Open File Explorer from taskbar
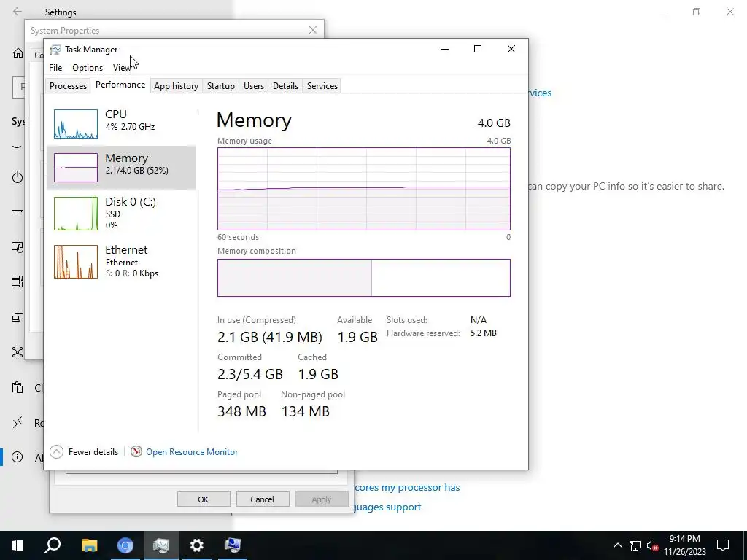Image resolution: width=747 pixels, height=560 pixels. [x=89, y=545]
